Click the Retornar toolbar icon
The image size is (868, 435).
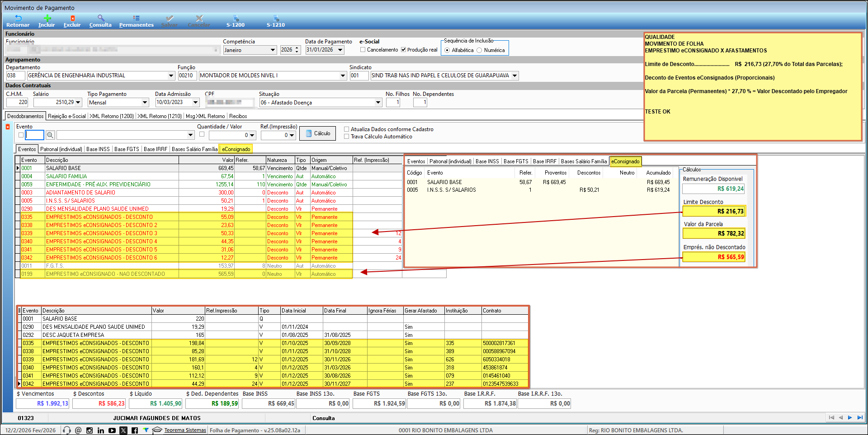(18, 19)
